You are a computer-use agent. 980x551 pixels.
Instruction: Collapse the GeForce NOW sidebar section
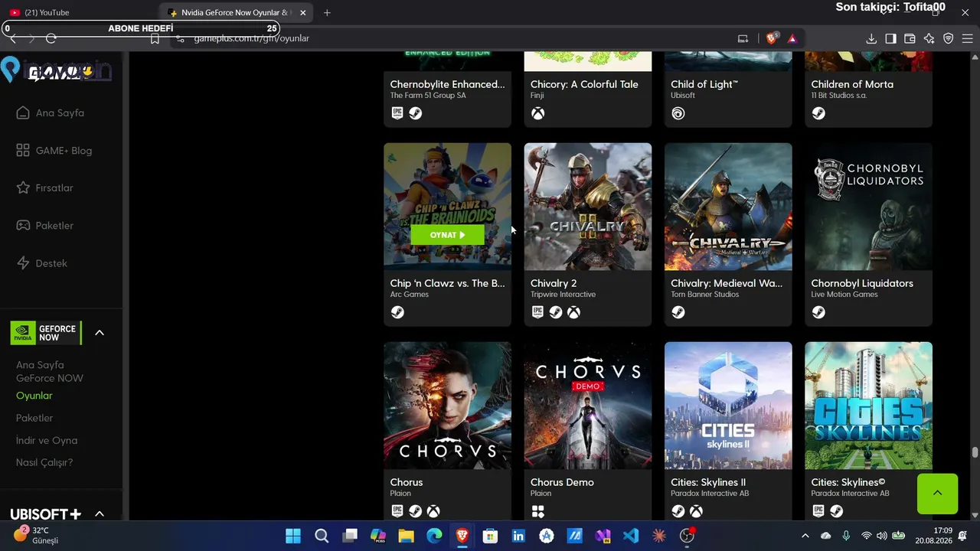[100, 333]
